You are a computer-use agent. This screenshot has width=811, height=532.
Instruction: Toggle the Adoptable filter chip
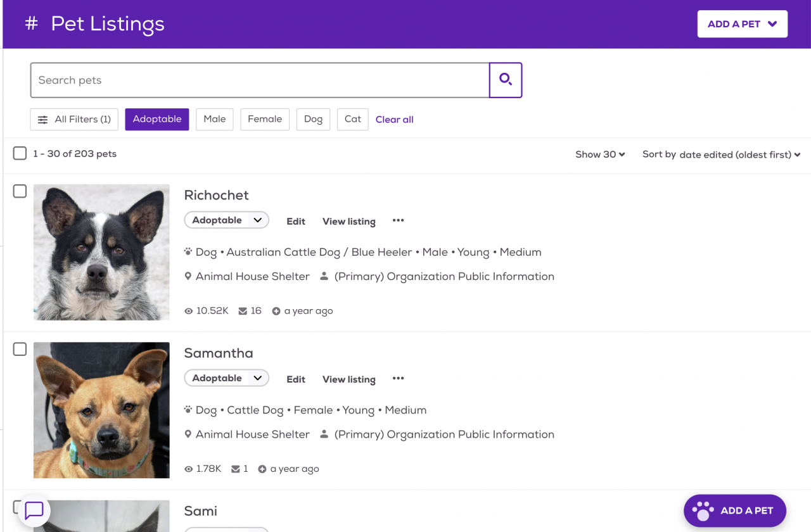156,119
